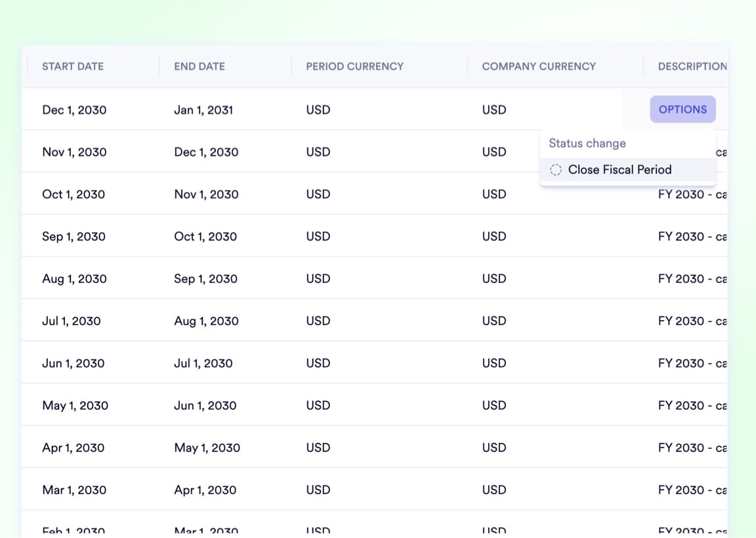
Task: Open the OPTIONS dropdown button
Action: pos(682,110)
